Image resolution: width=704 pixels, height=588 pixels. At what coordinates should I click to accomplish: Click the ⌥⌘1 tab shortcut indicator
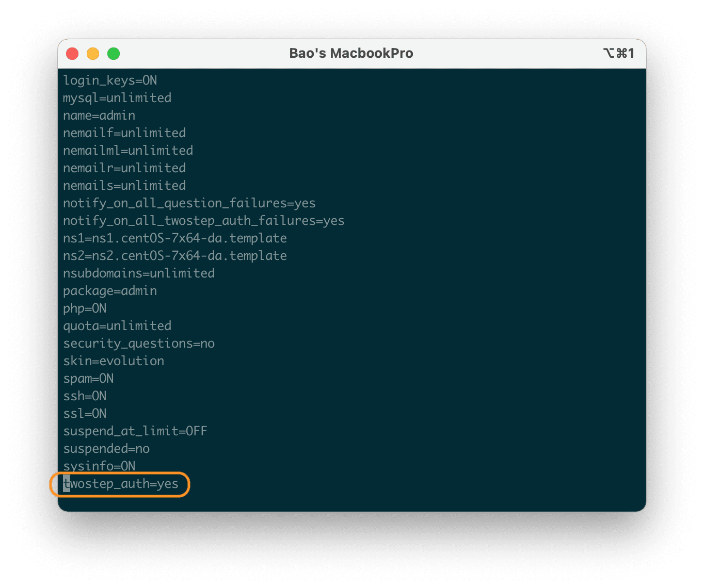[x=619, y=53]
